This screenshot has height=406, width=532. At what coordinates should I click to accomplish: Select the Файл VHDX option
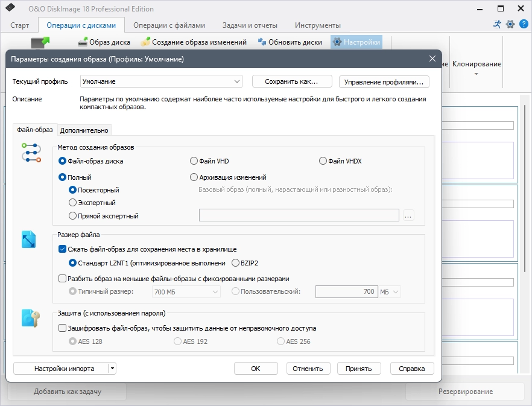tap(341, 161)
